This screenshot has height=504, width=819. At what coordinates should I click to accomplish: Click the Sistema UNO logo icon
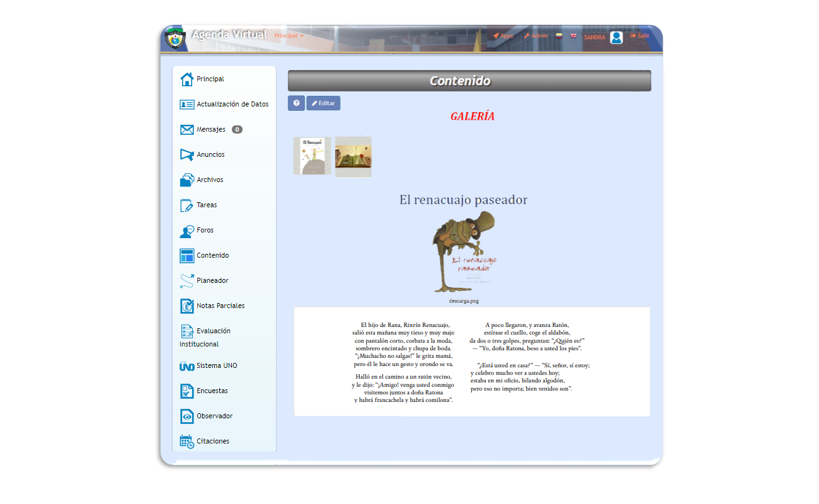click(186, 366)
